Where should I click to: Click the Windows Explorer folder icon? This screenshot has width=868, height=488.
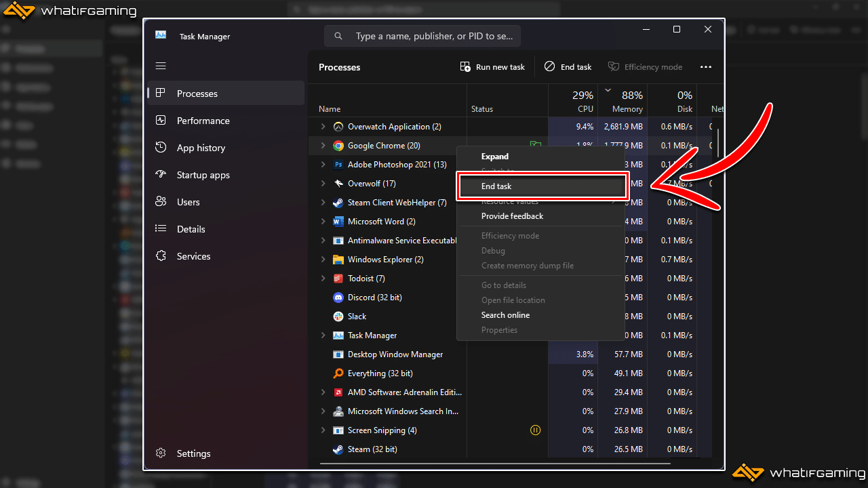(338, 260)
